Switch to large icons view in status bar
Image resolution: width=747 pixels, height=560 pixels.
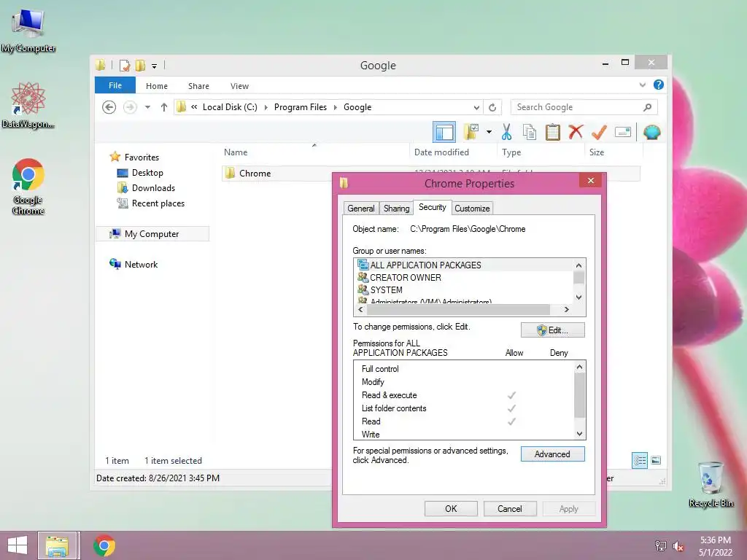656,460
